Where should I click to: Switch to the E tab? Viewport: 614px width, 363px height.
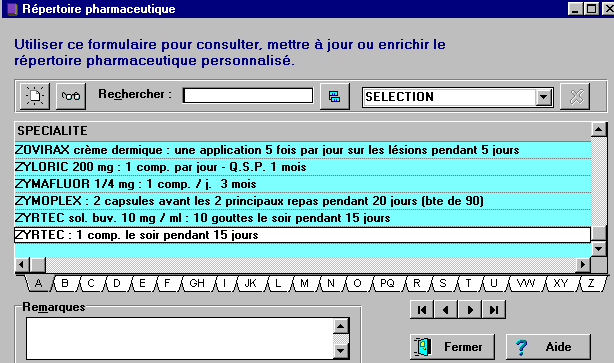(142, 283)
